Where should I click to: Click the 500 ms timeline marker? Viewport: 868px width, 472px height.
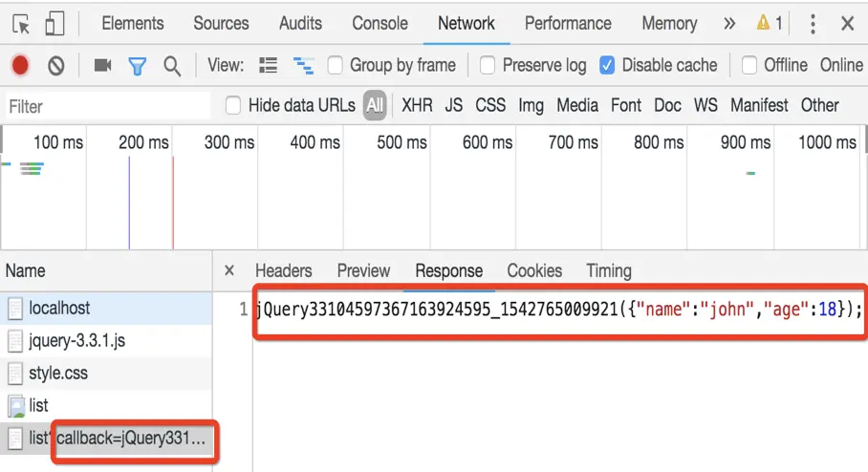(x=401, y=142)
